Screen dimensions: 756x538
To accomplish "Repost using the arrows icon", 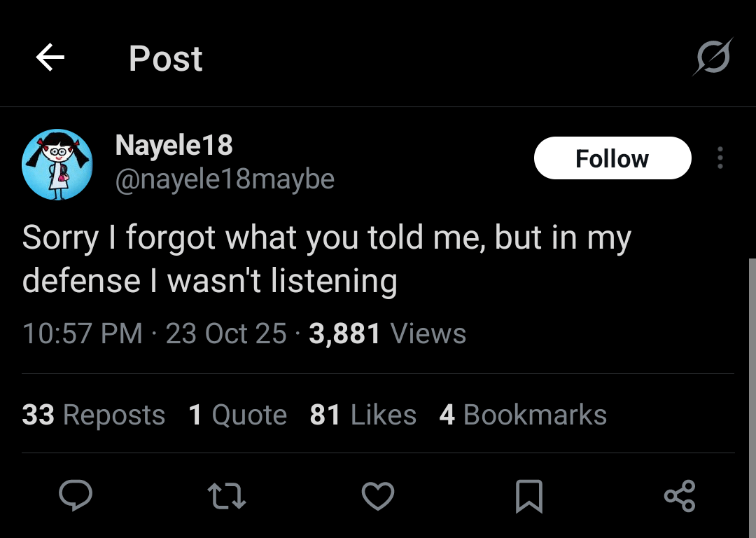I will pyautogui.click(x=227, y=497).
